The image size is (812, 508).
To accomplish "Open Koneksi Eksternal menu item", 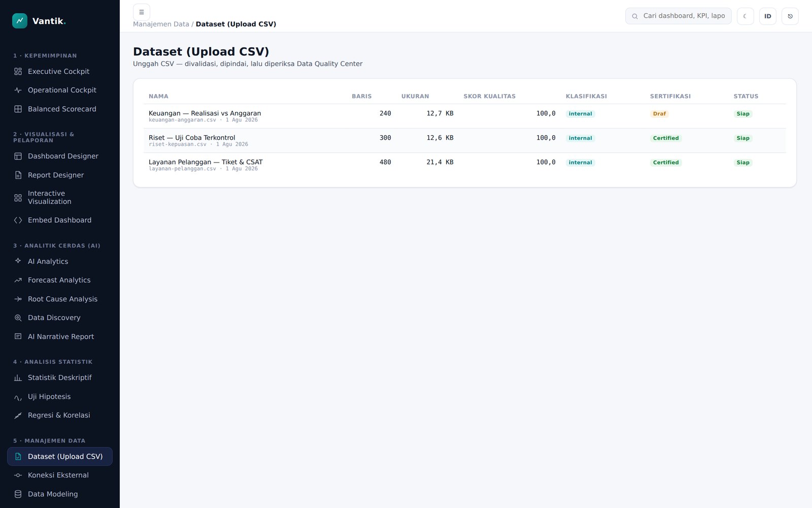I will (x=60, y=475).
